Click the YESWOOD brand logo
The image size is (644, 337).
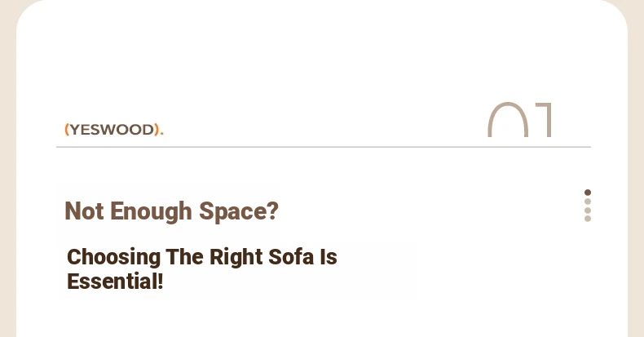tap(114, 130)
